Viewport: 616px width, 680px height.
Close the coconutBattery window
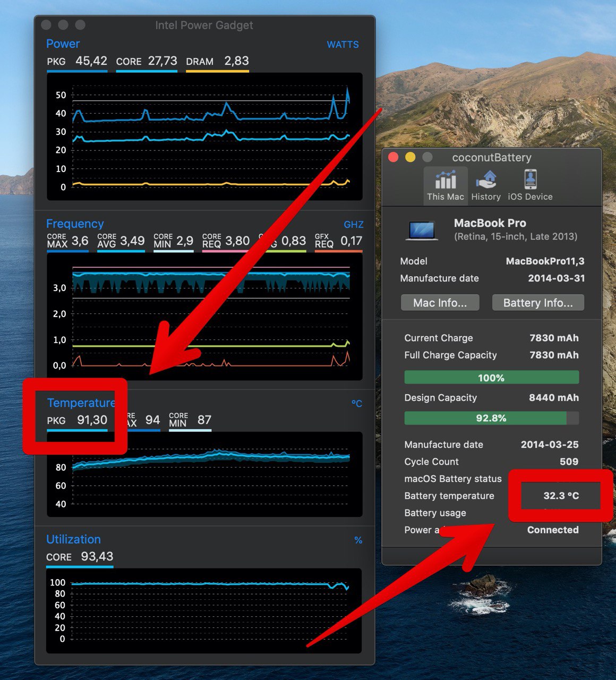click(x=393, y=157)
